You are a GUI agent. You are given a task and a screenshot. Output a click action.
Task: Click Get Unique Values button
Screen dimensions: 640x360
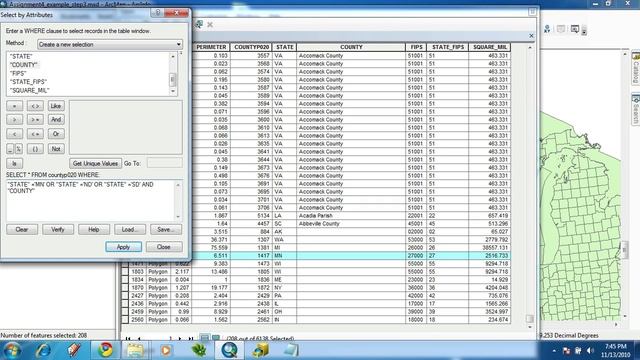pyautogui.click(x=95, y=163)
